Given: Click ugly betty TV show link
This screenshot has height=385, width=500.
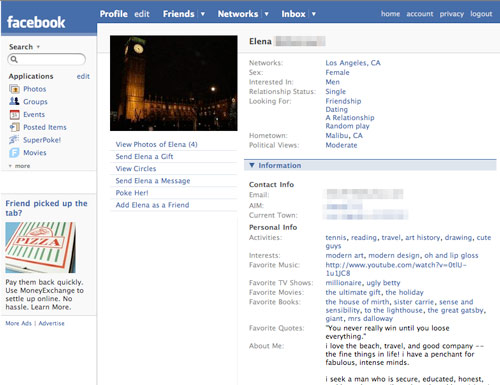Looking at the screenshot, I should click(x=383, y=283).
